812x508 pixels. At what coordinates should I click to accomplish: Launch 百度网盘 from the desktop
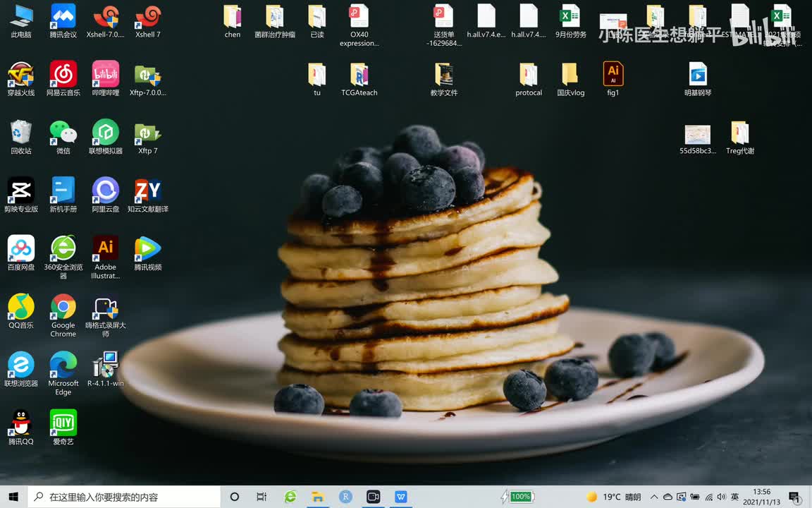pos(20,253)
